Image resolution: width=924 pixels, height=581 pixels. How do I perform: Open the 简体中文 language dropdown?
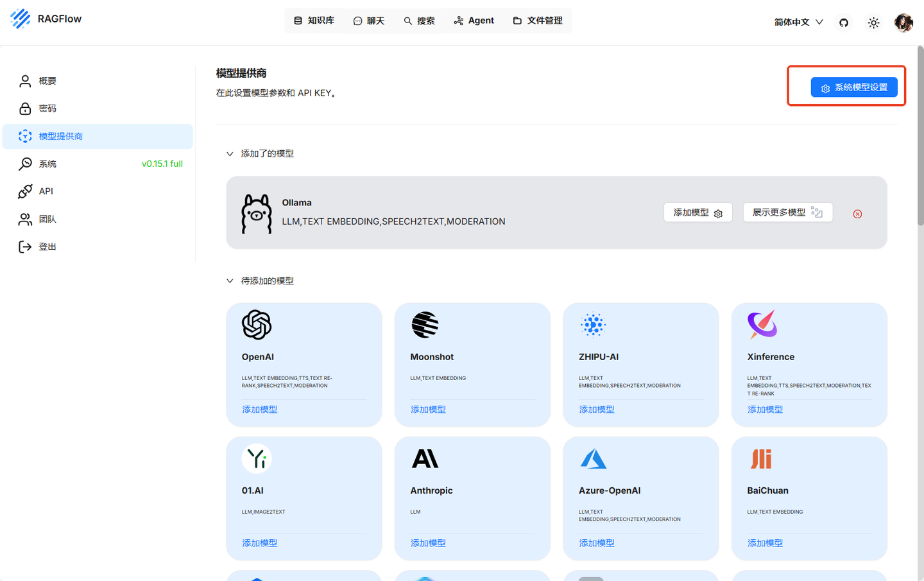tap(798, 22)
